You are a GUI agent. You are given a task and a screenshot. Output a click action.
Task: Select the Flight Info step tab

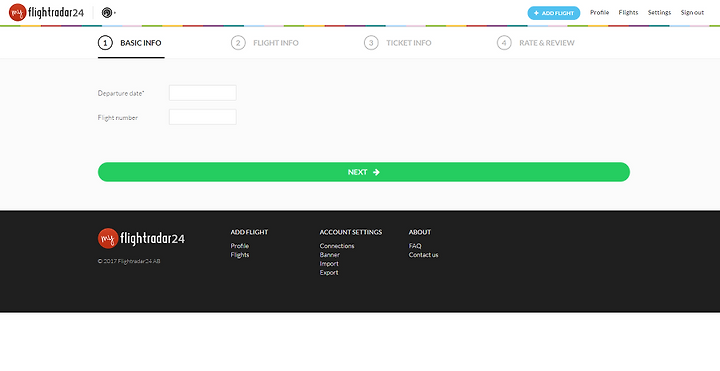(264, 43)
